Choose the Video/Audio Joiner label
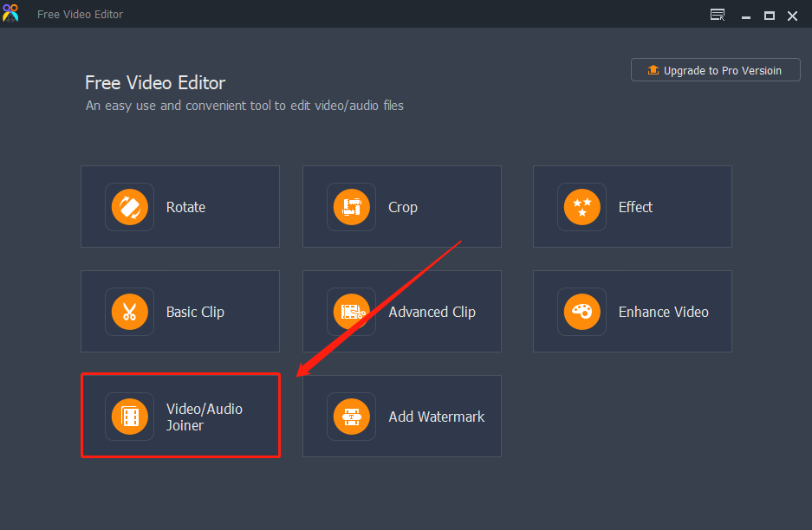 click(x=204, y=417)
